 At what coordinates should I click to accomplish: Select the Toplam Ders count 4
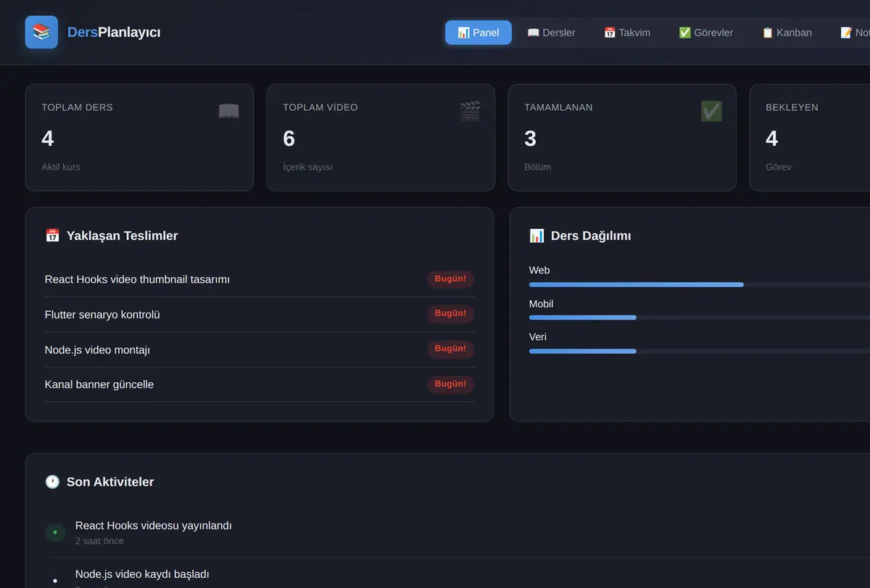48,138
